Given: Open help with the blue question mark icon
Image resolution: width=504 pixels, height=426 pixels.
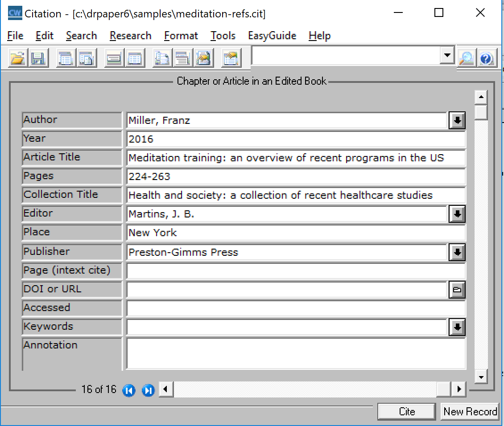Looking at the screenshot, I should coord(487,58).
